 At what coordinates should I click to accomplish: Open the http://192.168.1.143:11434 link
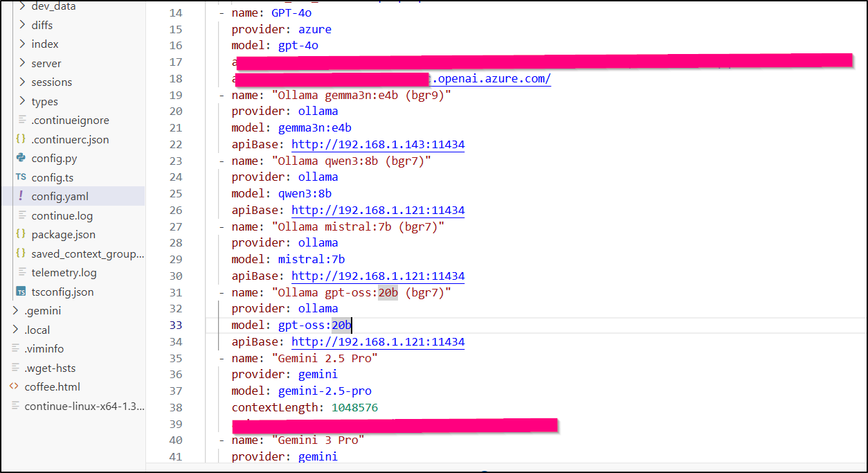coord(378,144)
